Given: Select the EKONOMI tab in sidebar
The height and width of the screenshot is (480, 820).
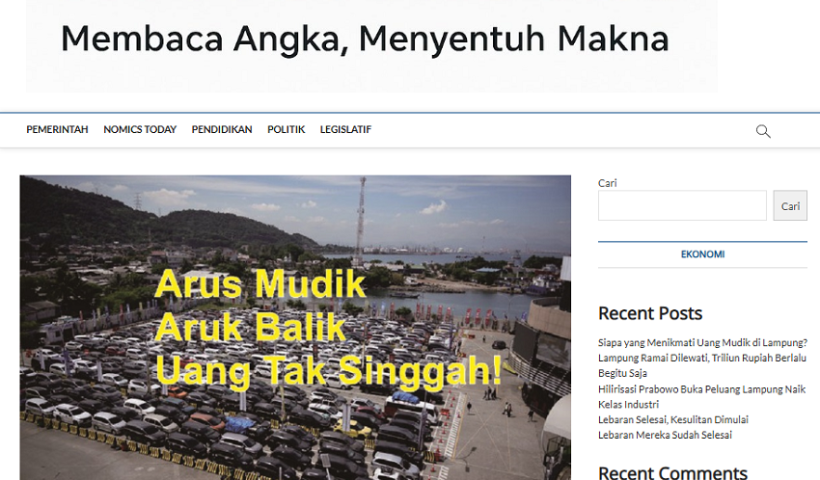Looking at the screenshot, I should click(x=702, y=255).
